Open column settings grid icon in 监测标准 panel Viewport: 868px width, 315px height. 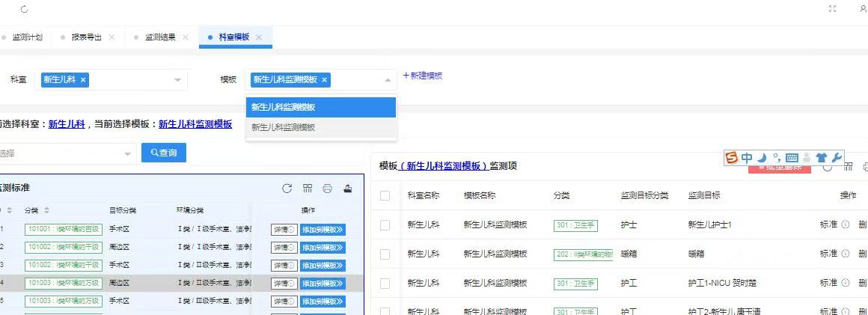pyautogui.click(x=308, y=189)
